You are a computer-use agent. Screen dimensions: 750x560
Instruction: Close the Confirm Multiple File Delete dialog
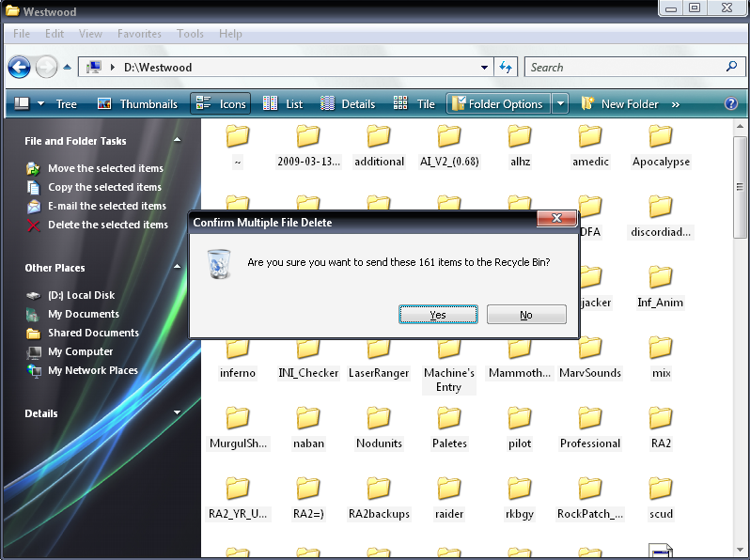pyautogui.click(x=556, y=218)
